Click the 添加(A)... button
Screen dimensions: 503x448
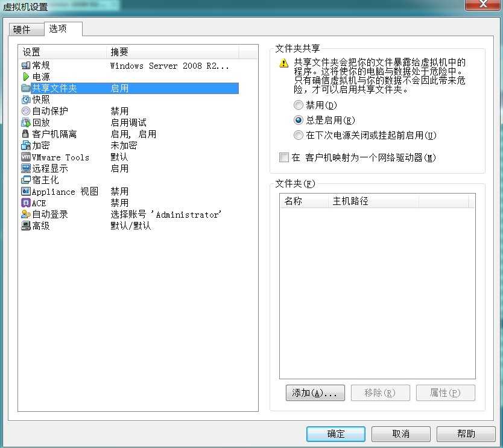coord(315,393)
